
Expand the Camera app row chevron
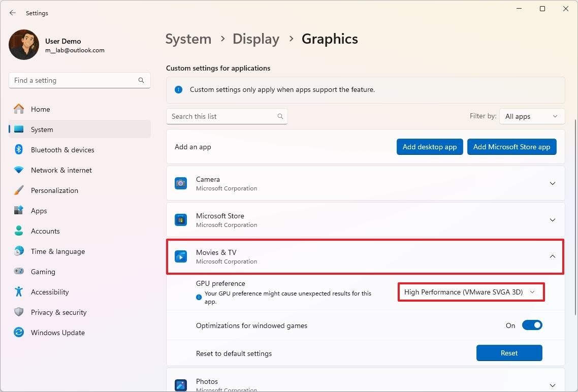pyautogui.click(x=552, y=183)
